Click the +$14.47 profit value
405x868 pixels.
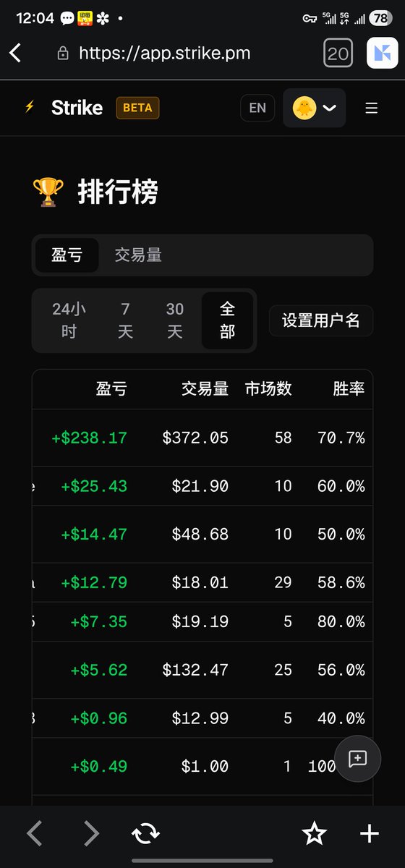[94, 535]
